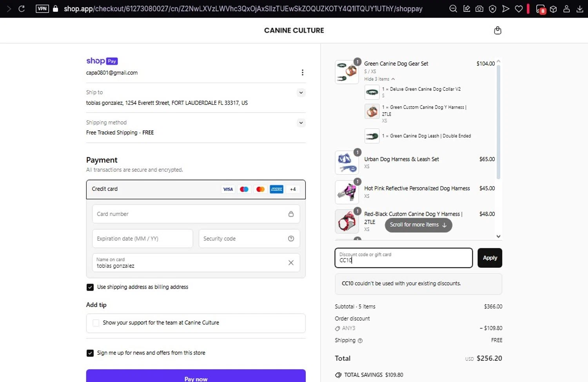Click the Card number input field
Screen dimensions: 588x382
tap(196, 214)
